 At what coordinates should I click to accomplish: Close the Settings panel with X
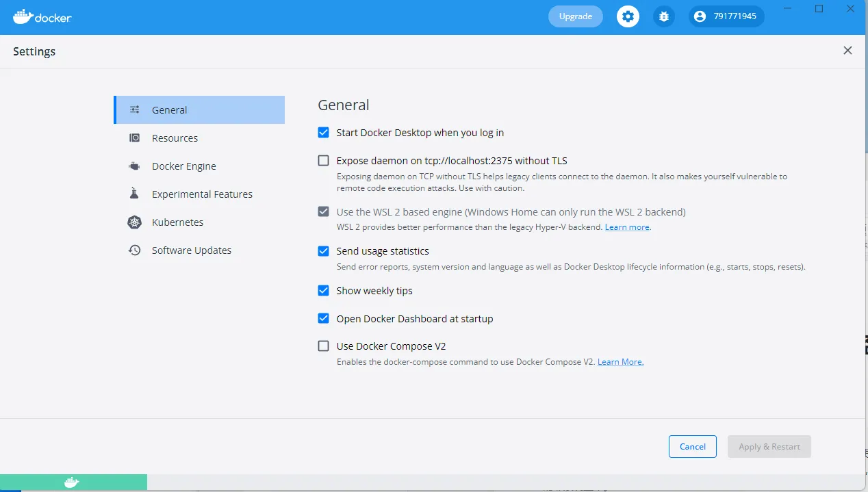(x=847, y=51)
